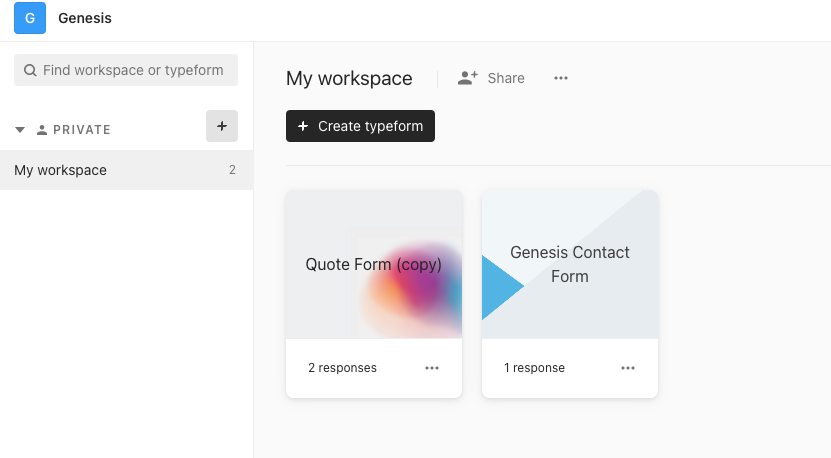Screen dimensions: 831x458
Task: Select My workspace in the sidebar
Action: click(126, 170)
